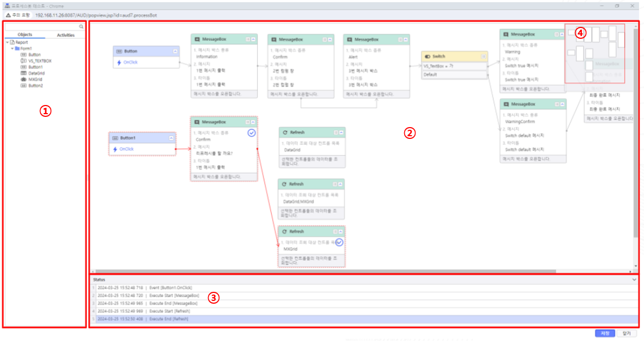Screen dimensions: 644x343
Task: Click refresh icon on DataGrid,MXGrid Refresh node
Action: (x=284, y=184)
